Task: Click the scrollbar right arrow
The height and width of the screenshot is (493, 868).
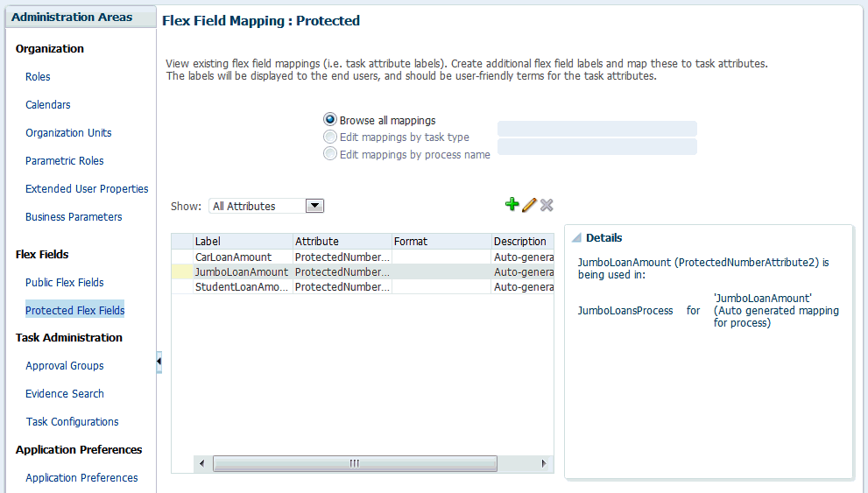Action: point(544,464)
